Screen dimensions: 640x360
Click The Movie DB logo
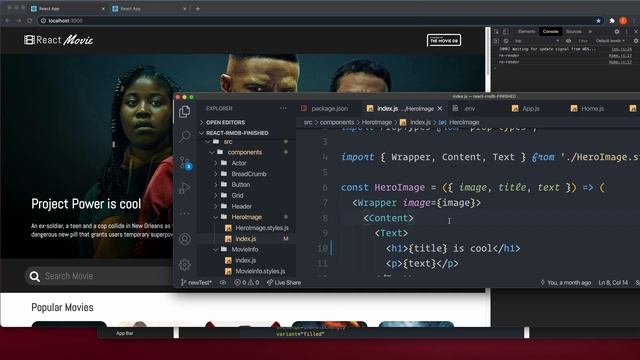pyautogui.click(x=444, y=40)
